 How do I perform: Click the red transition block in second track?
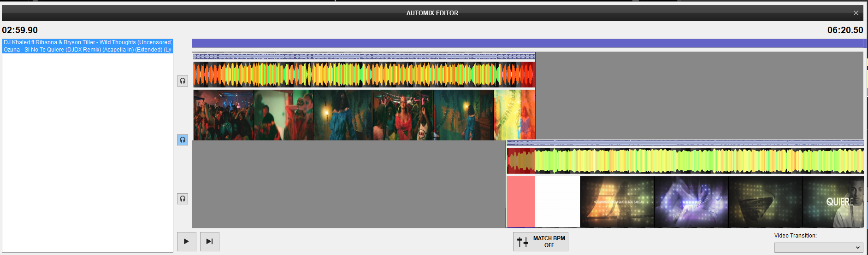520,202
